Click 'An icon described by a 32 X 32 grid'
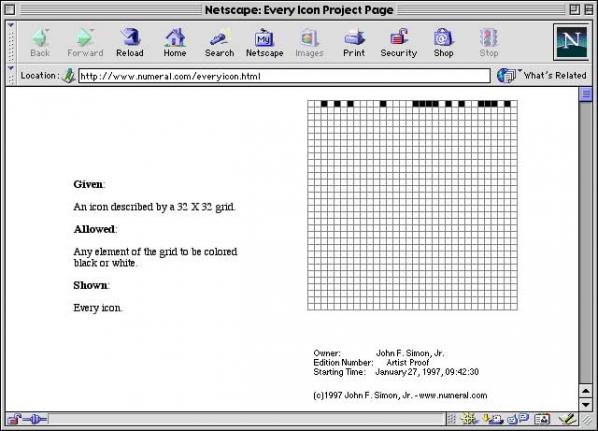Image resolution: width=598 pixels, height=431 pixels. pyautogui.click(x=154, y=207)
